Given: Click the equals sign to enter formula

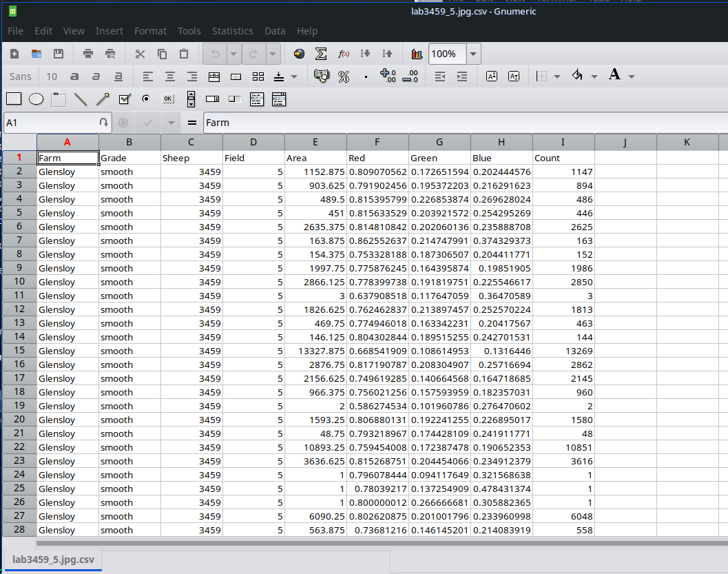Looking at the screenshot, I should pyautogui.click(x=191, y=123).
